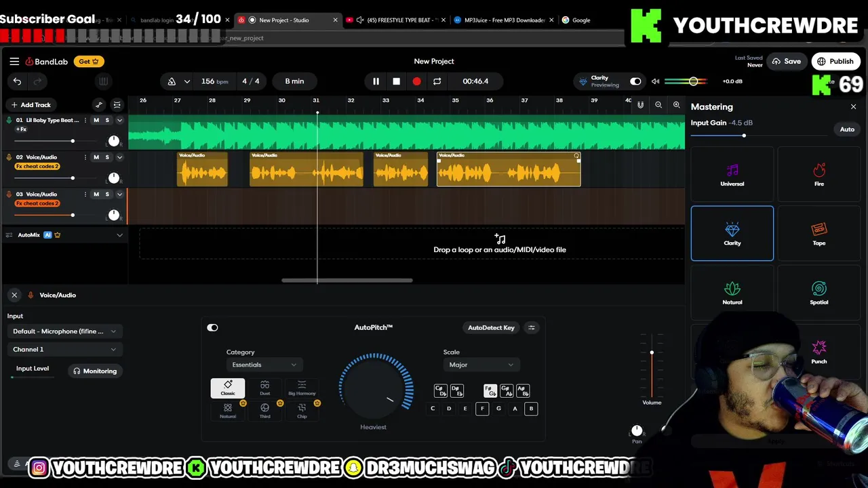868x488 pixels.
Task: Click the Monitoring button
Action: 95,371
